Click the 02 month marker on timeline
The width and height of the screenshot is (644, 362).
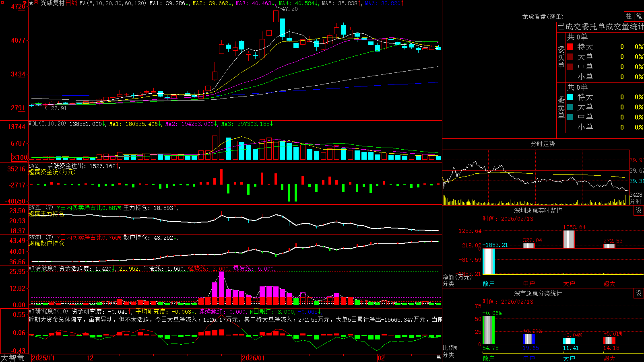(x=381, y=358)
